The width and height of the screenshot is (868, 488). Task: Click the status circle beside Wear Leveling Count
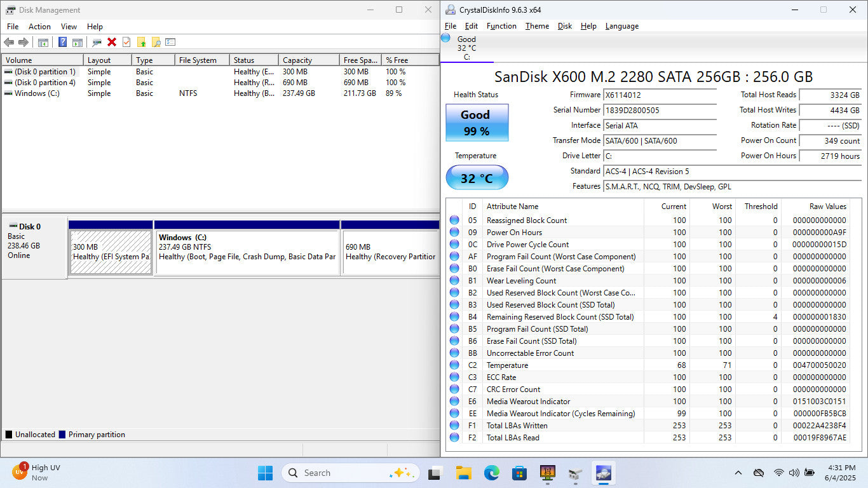click(454, 280)
